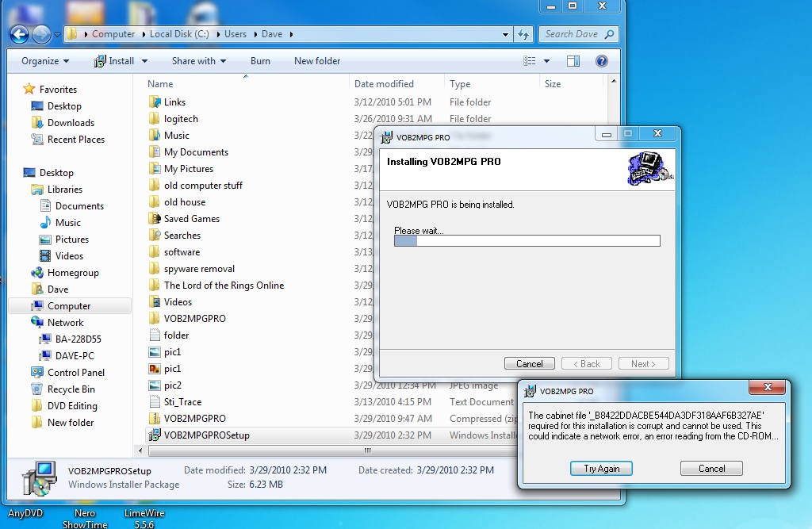Image resolution: width=812 pixels, height=529 pixels.
Task: Click the Refresh button beside address bar
Action: coord(523,35)
